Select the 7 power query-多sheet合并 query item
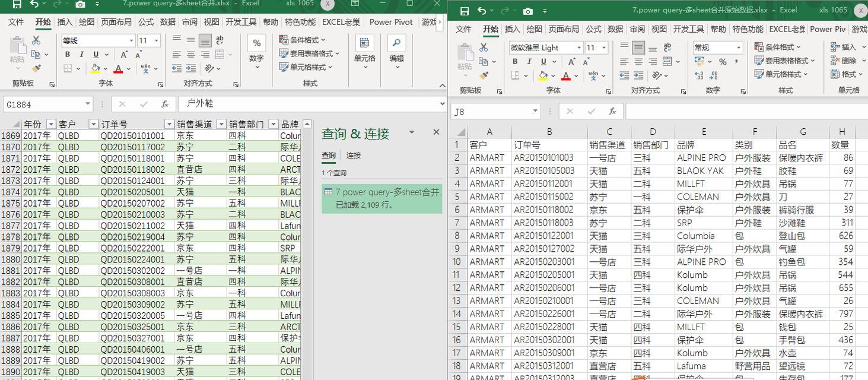This screenshot has height=380, width=868. click(x=381, y=198)
